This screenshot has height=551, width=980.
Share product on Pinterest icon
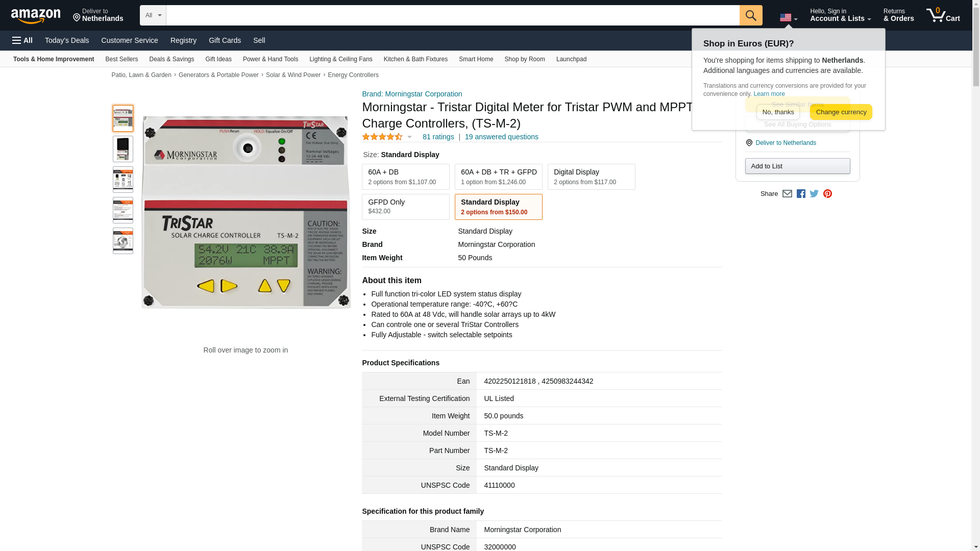(x=827, y=194)
